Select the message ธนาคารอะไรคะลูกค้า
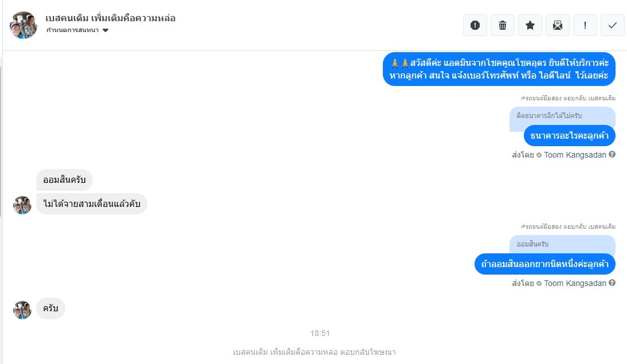Viewport: 627px width, 364px height. (570, 136)
